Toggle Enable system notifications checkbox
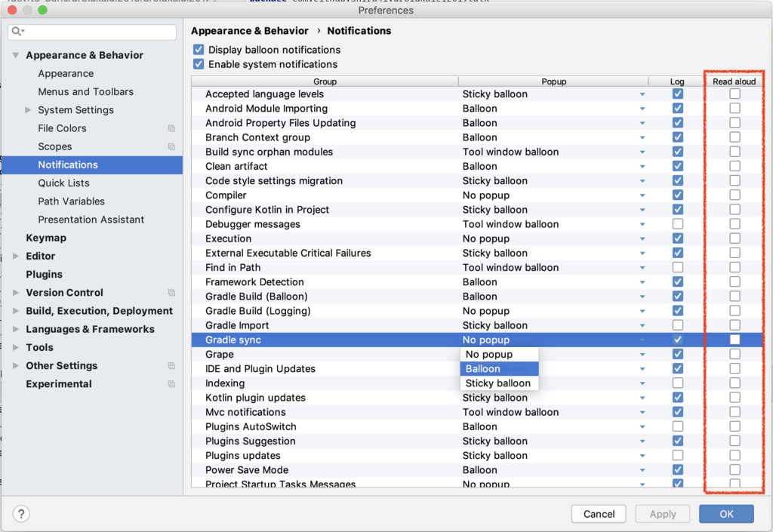773x532 pixels. [199, 64]
